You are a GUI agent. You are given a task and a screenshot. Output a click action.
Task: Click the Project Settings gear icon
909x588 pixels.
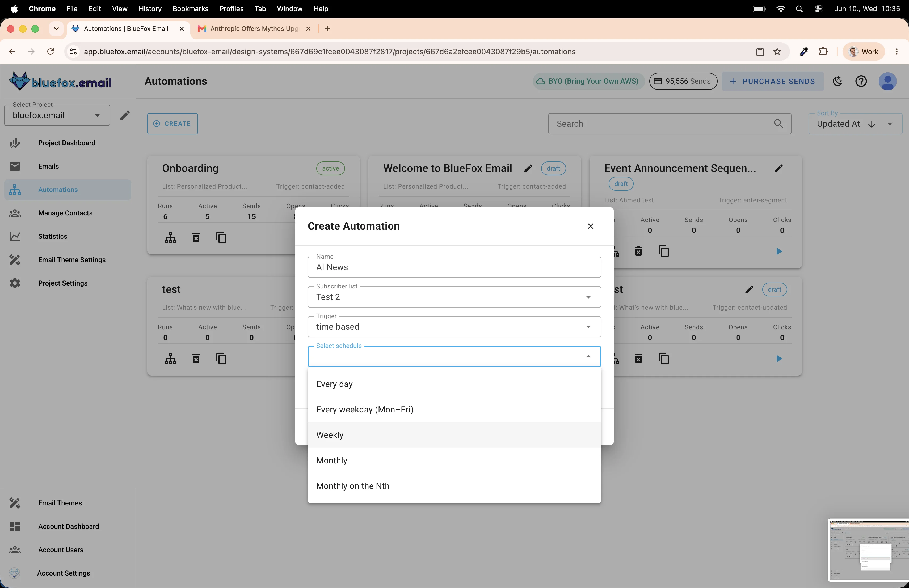(x=15, y=283)
